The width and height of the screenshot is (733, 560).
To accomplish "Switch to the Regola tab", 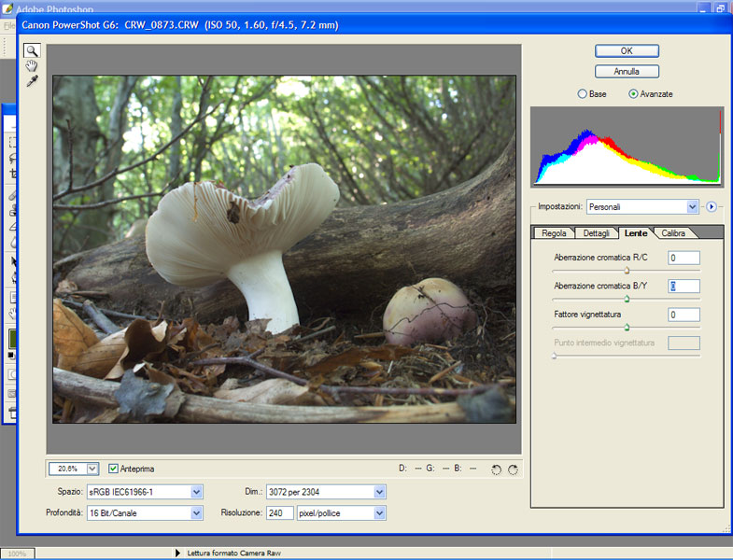I will [x=554, y=233].
